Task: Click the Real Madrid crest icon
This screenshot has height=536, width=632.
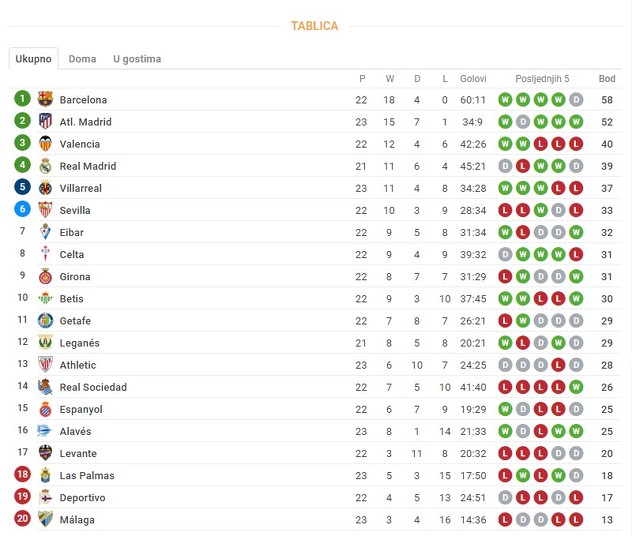Action: pyautogui.click(x=45, y=166)
